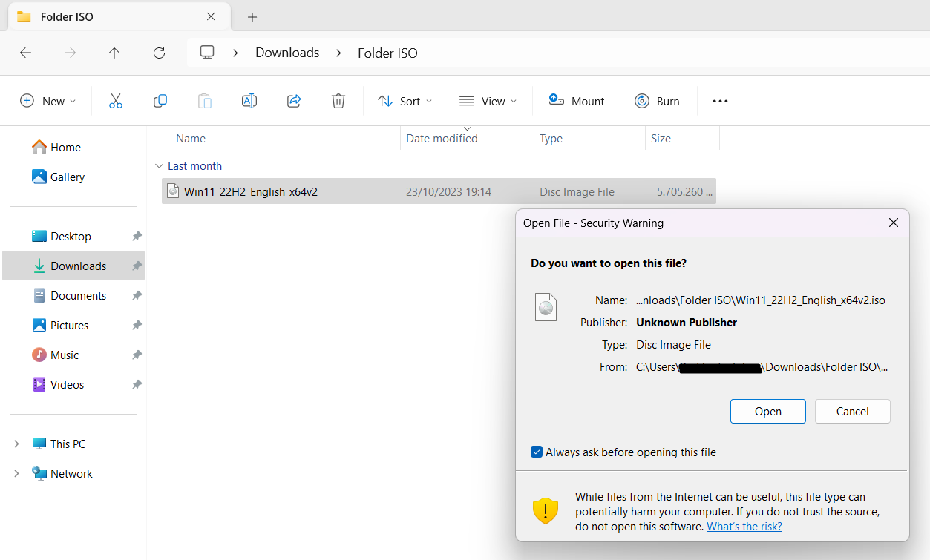Click Open in the security warning
930x560 pixels.
(767, 411)
